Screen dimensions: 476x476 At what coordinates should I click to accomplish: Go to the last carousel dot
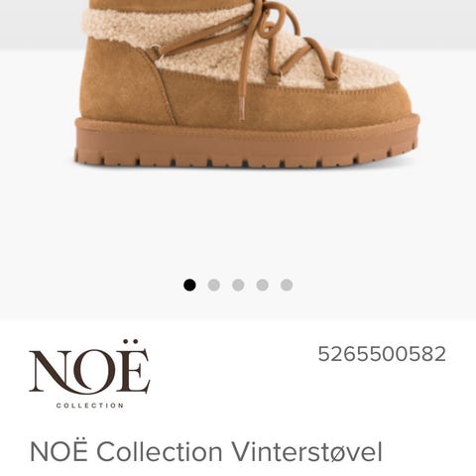coord(287,285)
